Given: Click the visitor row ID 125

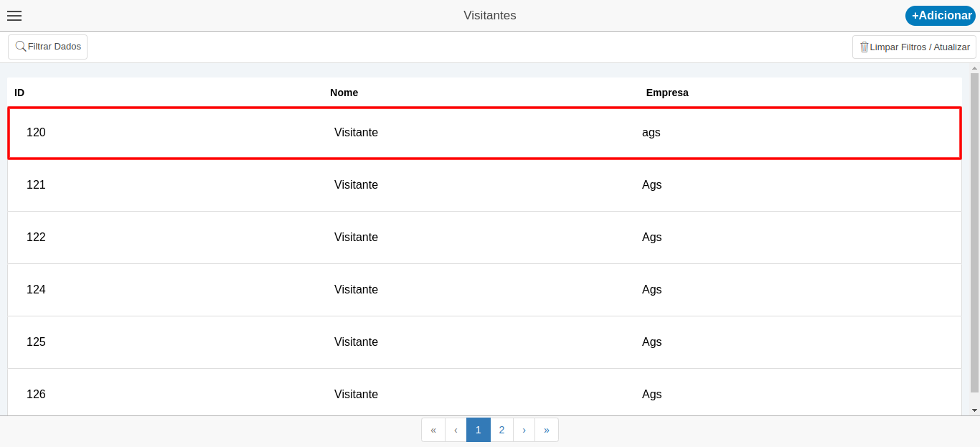Looking at the screenshot, I should coord(484,342).
